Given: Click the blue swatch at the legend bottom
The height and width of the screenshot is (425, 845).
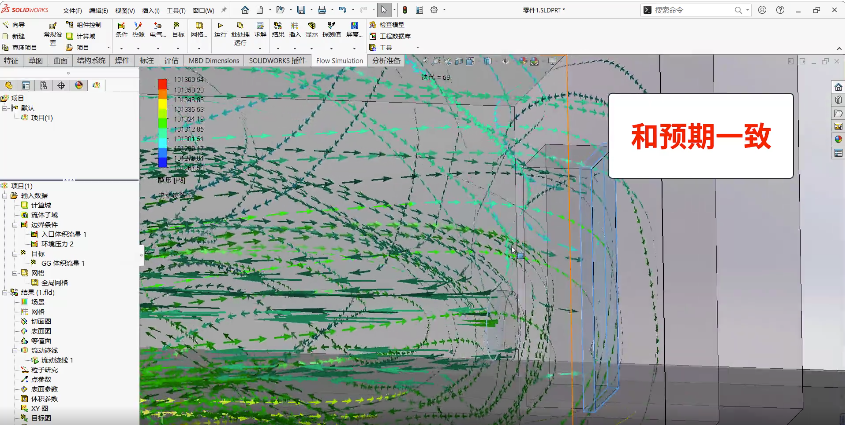Looking at the screenshot, I should pos(162,163).
